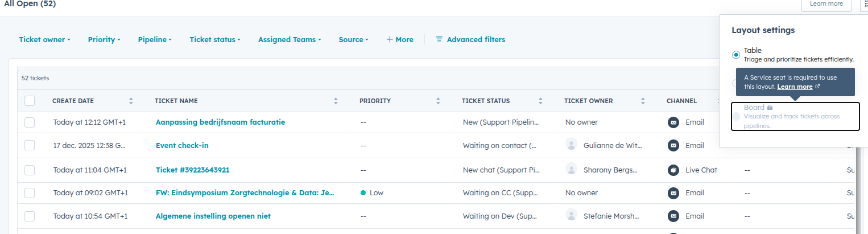
Task: Click the sort arrows for Ticket Name
Action: click(336, 101)
